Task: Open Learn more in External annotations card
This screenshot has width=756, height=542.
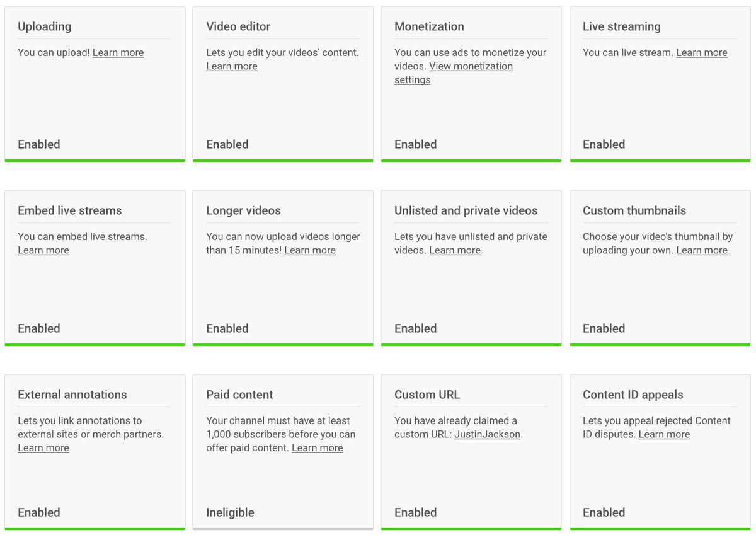Action: pyautogui.click(x=43, y=448)
